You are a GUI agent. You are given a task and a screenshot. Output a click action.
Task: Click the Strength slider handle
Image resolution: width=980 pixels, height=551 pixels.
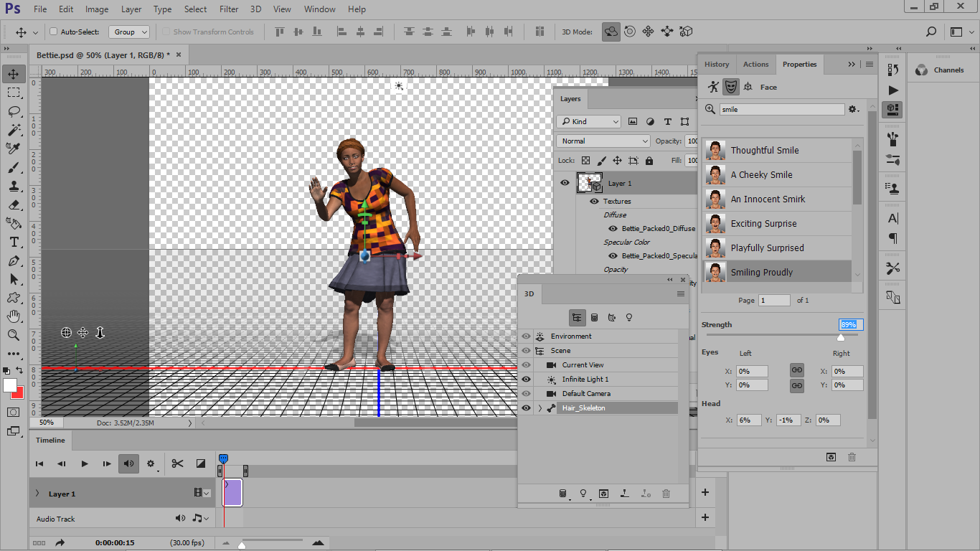coord(841,337)
